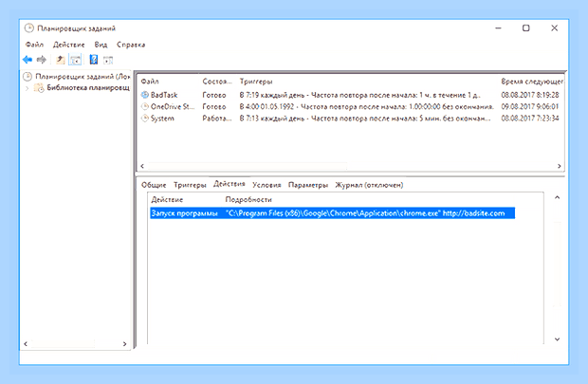Screen dimensions: 588x384
Task: Open the Файл menu
Action: 34,45
